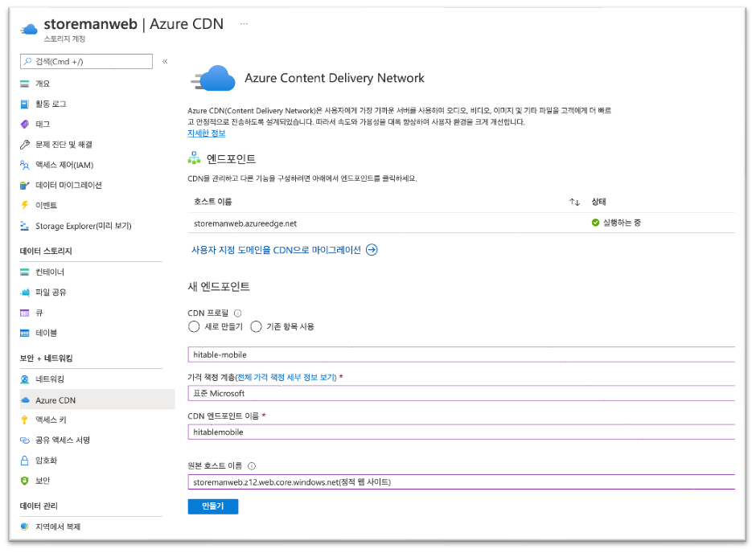Image resolution: width=756 pixels, height=553 pixels.
Task: Open the storemanweb.azureedge.net endpoint row
Action: [x=461, y=223]
